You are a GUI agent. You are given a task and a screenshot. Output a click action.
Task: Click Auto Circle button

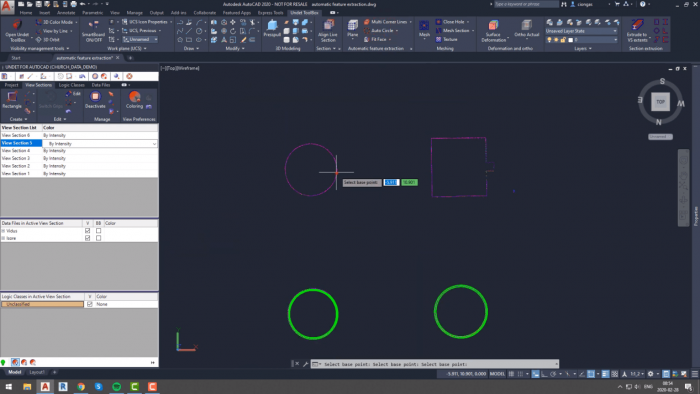point(380,30)
